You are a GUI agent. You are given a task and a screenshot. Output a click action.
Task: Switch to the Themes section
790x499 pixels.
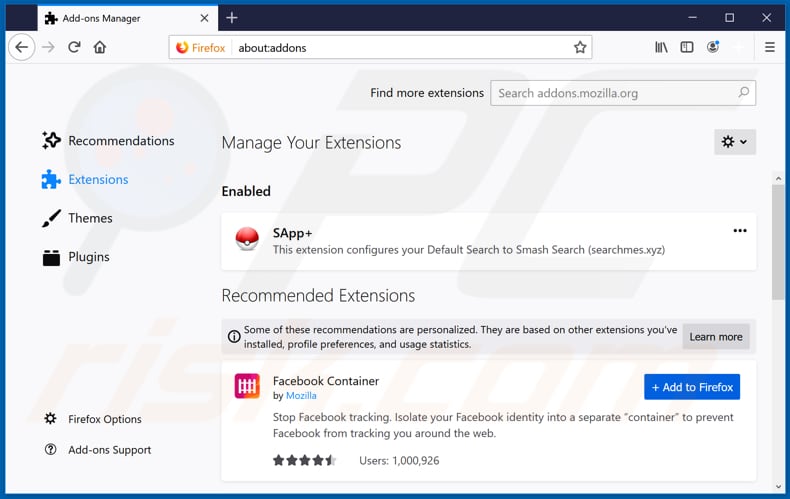(77, 218)
